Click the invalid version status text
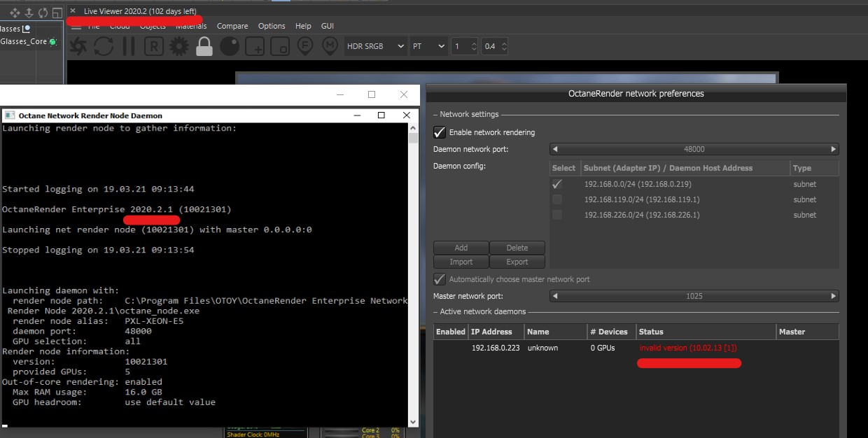This screenshot has height=438, width=868. tap(688, 348)
